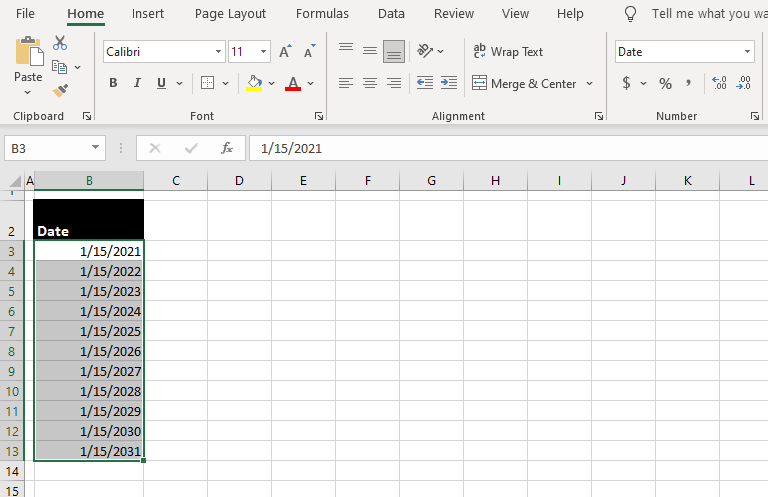Open Clipboard dialog launcher

click(87, 116)
